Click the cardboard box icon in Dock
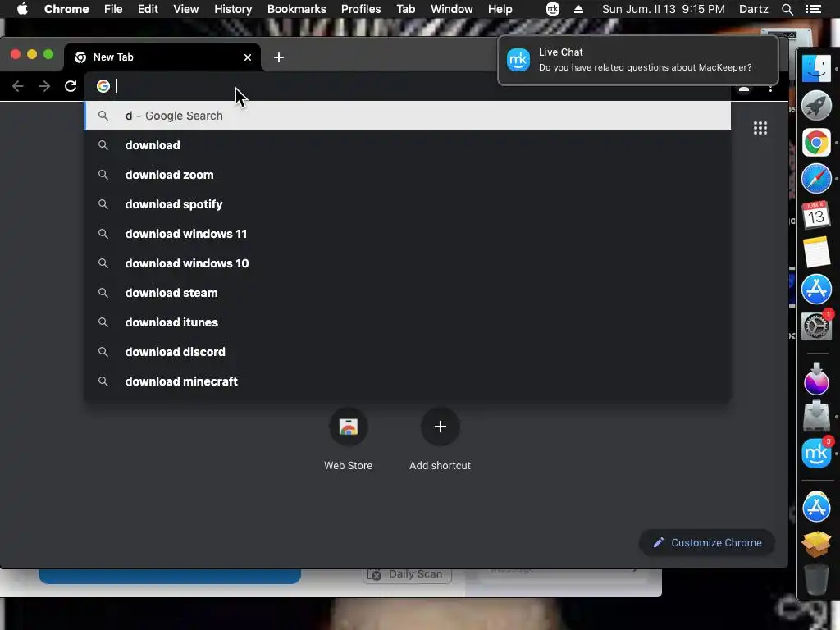 pos(816,544)
